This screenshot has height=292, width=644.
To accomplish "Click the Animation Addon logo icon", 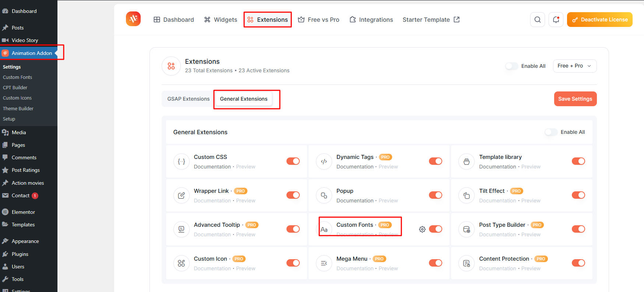I will tap(133, 19).
